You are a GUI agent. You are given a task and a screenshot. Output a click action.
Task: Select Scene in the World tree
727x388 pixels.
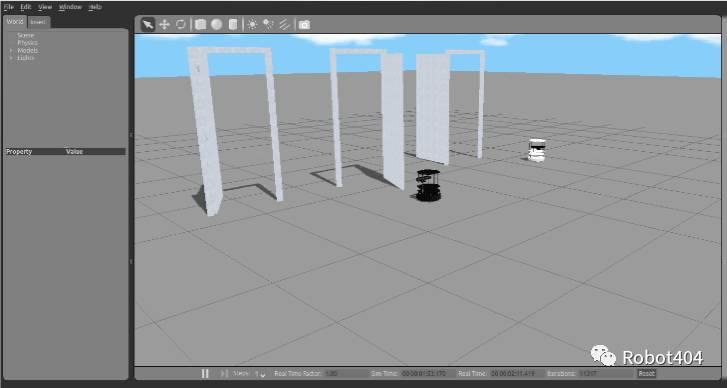26,35
